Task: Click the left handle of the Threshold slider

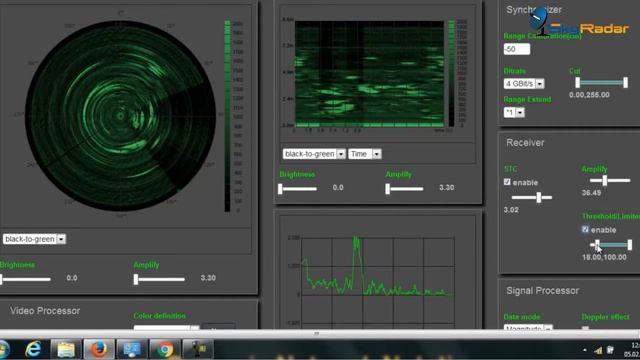Action: [597, 245]
